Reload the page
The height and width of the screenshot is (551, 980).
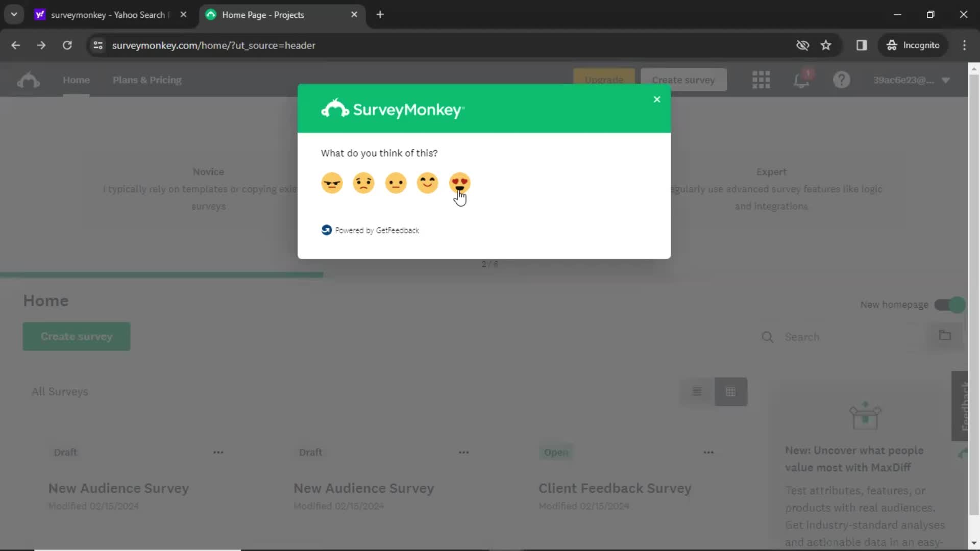[67, 45]
